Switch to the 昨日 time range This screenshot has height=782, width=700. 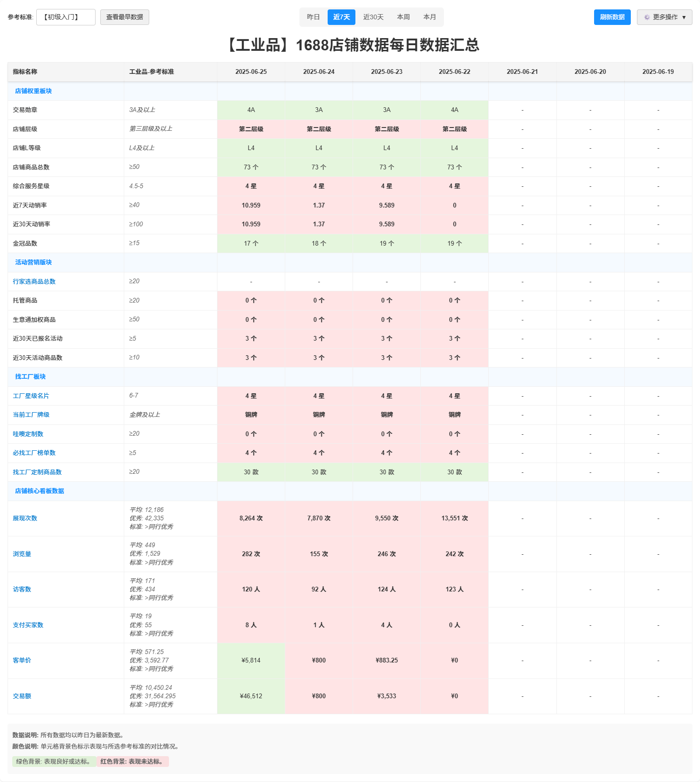(313, 17)
